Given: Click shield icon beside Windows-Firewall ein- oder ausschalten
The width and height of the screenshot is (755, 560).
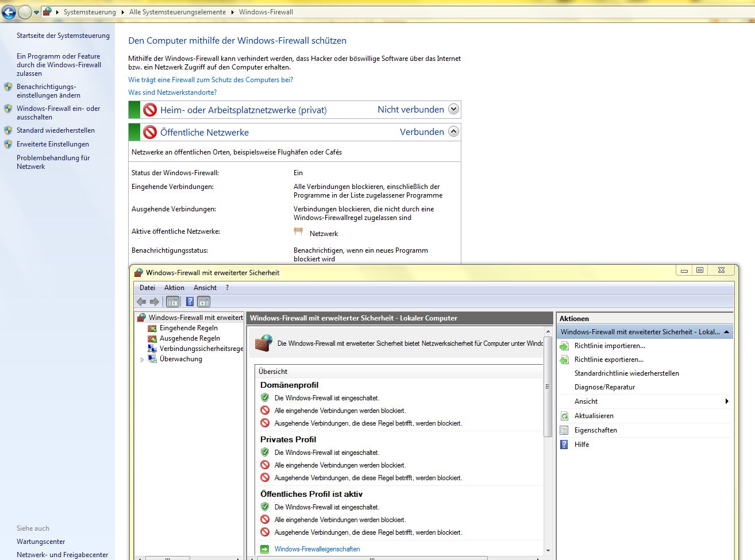Looking at the screenshot, I should click(x=8, y=109).
